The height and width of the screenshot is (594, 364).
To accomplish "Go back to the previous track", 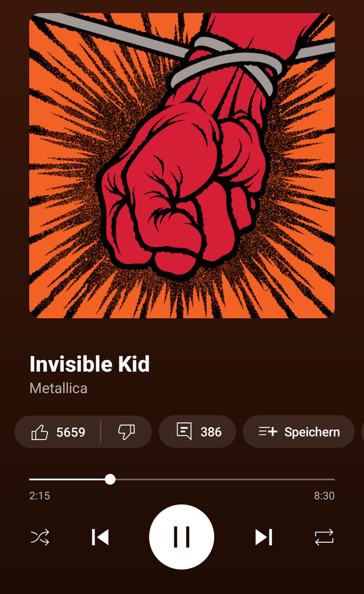I will pyautogui.click(x=100, y=537).
